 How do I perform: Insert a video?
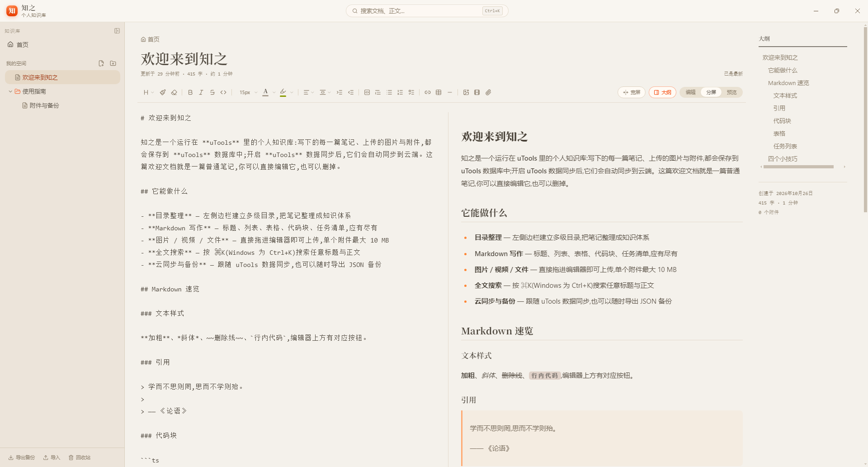click(477, 92)
